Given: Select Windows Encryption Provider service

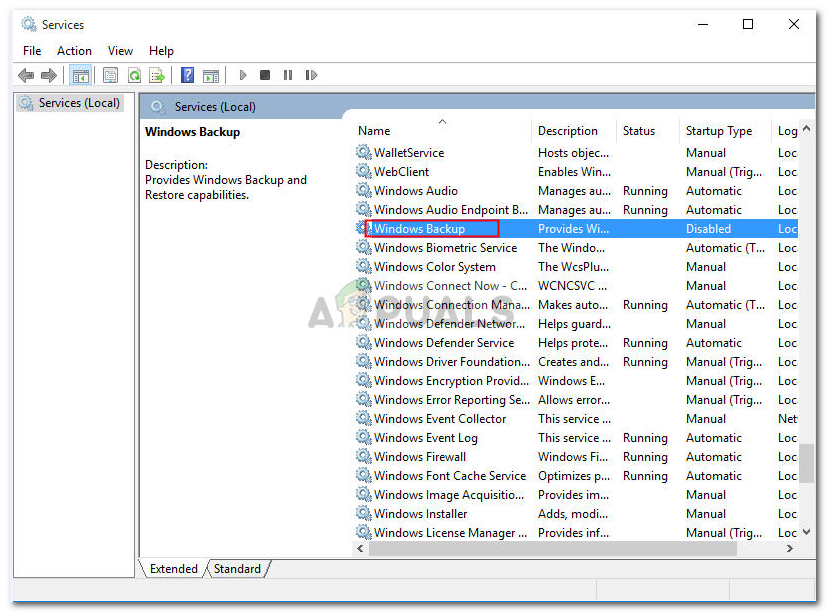Looking at the screenshot, I should [575, 380].
